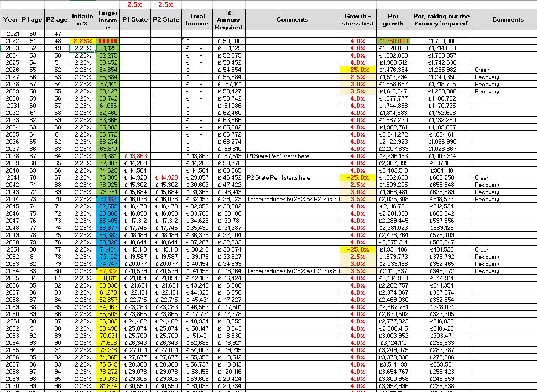Select the "Inflation %" header cell
The image size is (537, 392).
coord(82,19)
